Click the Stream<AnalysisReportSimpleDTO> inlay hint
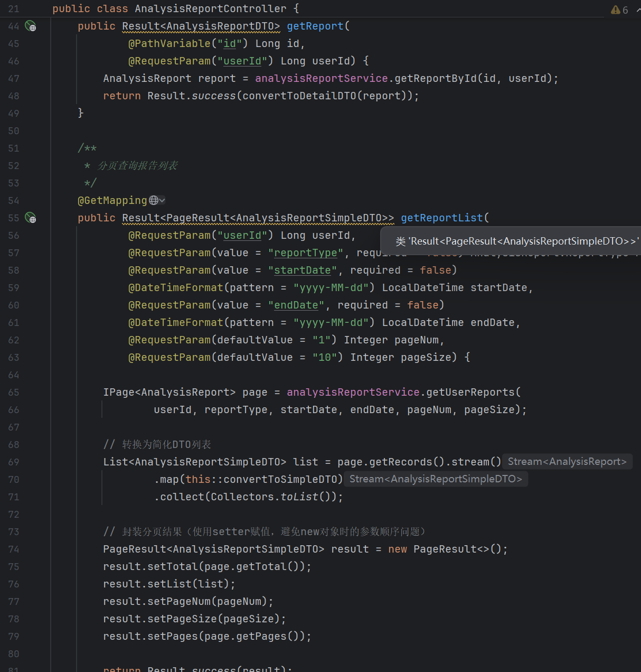Viewport: 641px width, 672px height. tap(436, 479)
